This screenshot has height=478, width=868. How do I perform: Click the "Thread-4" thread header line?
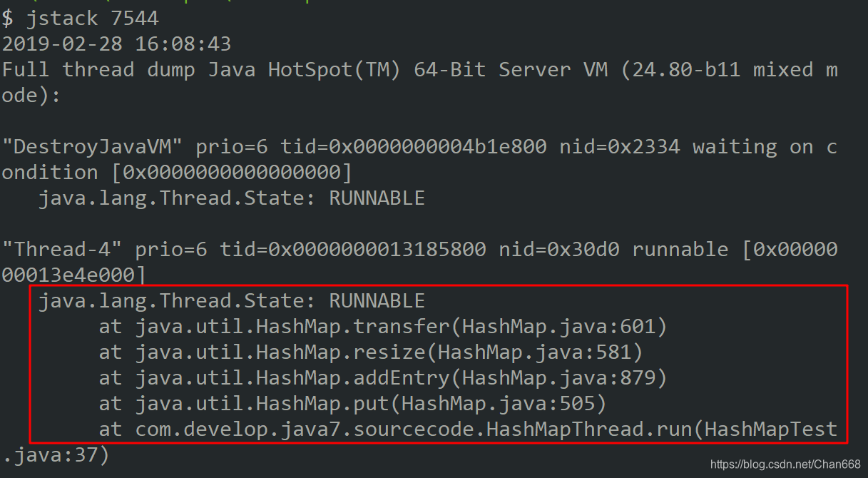(x=419, y=249)
